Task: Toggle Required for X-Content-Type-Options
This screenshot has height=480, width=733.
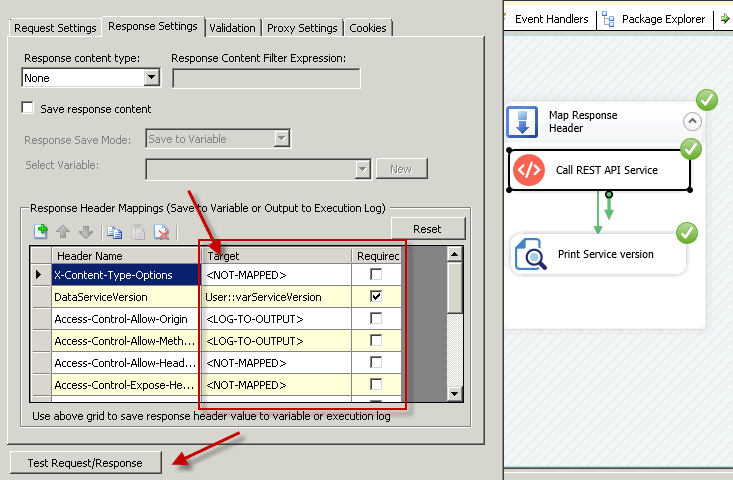Action: [x=376, y=274]
